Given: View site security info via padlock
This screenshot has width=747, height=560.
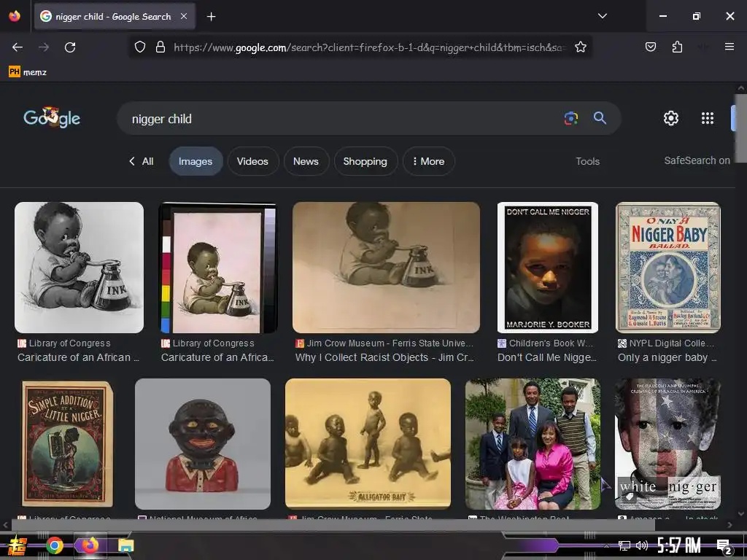Looking at the screenshot, I should click(x=160, y=47).
